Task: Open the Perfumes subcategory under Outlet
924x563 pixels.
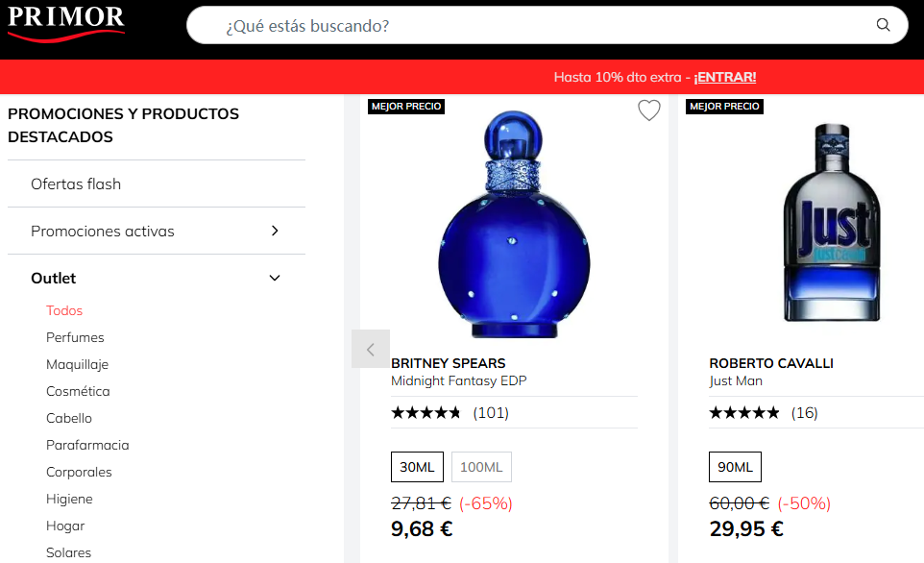Action: pyautogui.click(x=77, y=337)
